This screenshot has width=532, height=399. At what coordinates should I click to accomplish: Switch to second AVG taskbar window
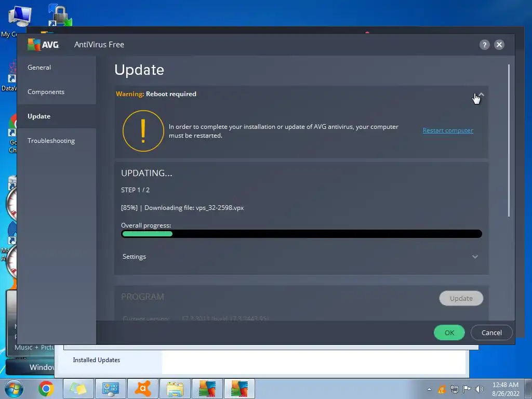[239, 389]
